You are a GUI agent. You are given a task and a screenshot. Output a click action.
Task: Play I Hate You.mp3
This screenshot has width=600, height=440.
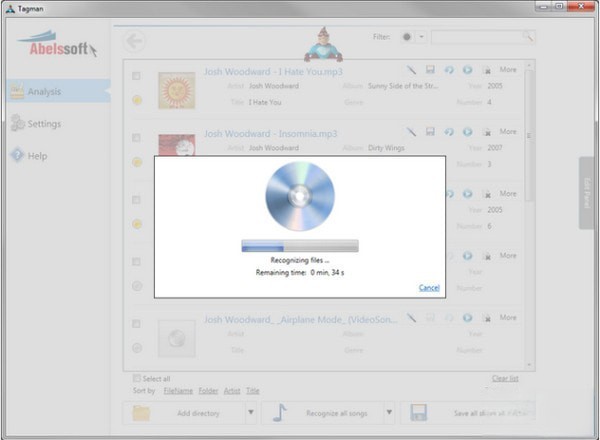(467, 70)
